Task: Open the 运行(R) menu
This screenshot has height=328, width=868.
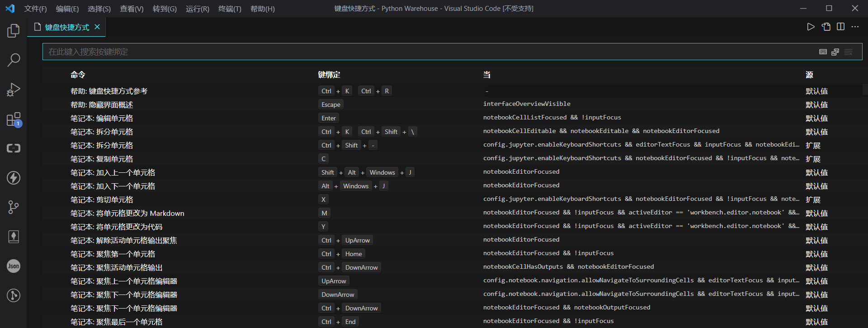Action: 198,9
